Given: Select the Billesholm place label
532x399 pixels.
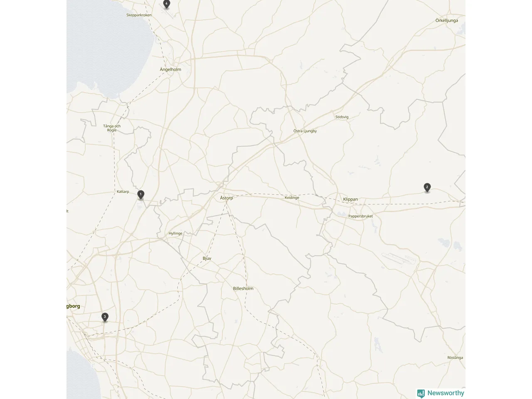Looking at the screenshot, I should [243, 288].
